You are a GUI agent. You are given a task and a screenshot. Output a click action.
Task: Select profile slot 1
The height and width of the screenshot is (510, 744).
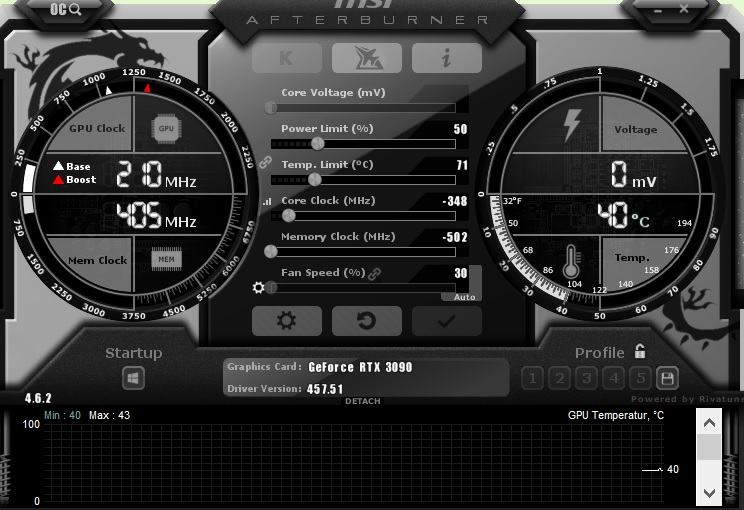coord(532,378)
